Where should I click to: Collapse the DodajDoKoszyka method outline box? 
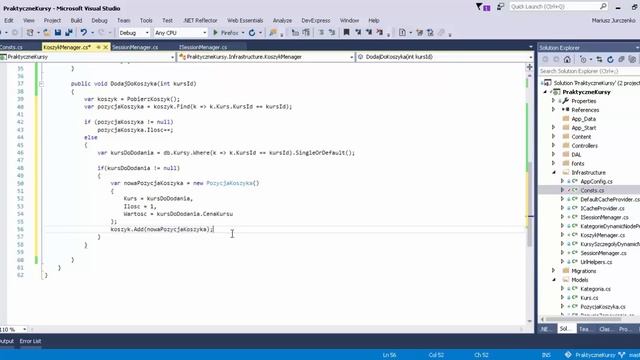pyautogui.click(x=41, y=84)
